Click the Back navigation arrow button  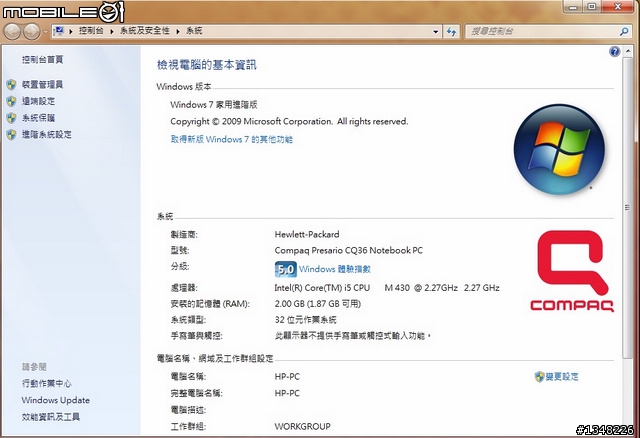coord(12,31)
